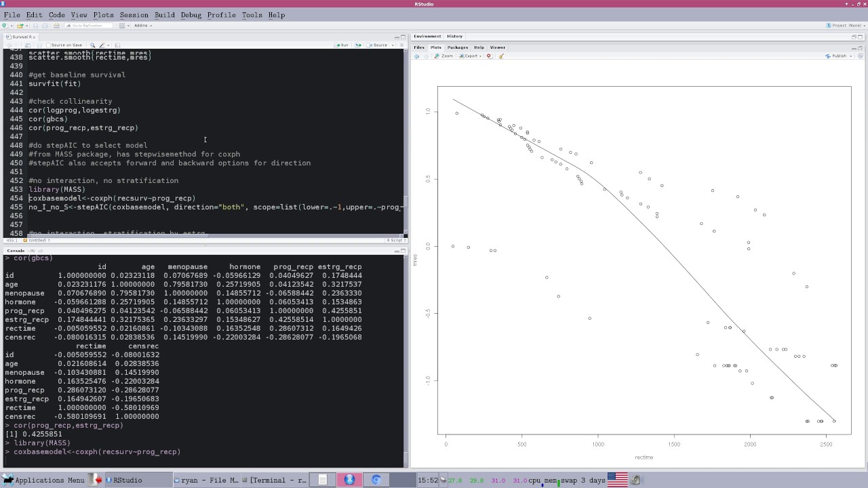Viewport: 868px width, 488px height.
Task: Open the R Script file type selector
Action: (395, 240)
